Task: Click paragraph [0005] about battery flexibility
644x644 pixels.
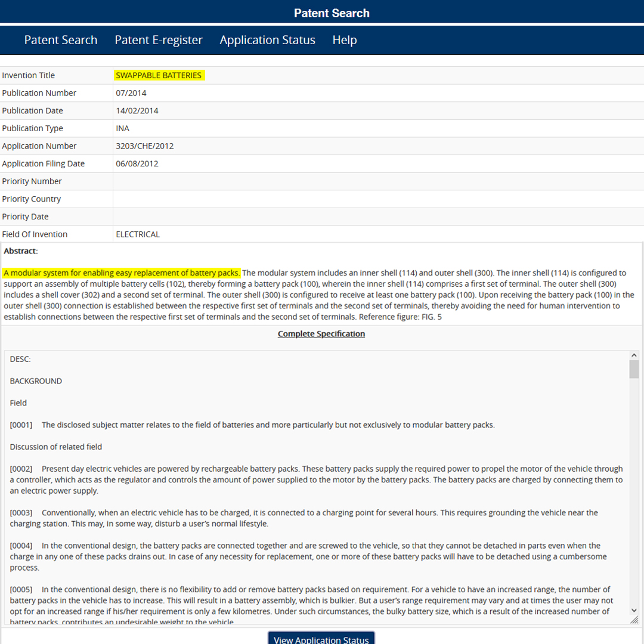Action: pos(311,606)
